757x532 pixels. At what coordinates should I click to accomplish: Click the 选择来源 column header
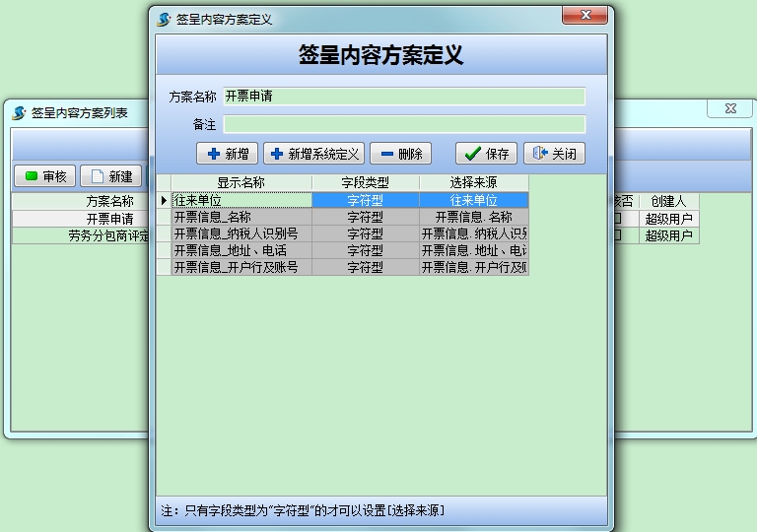coord(473,183)
